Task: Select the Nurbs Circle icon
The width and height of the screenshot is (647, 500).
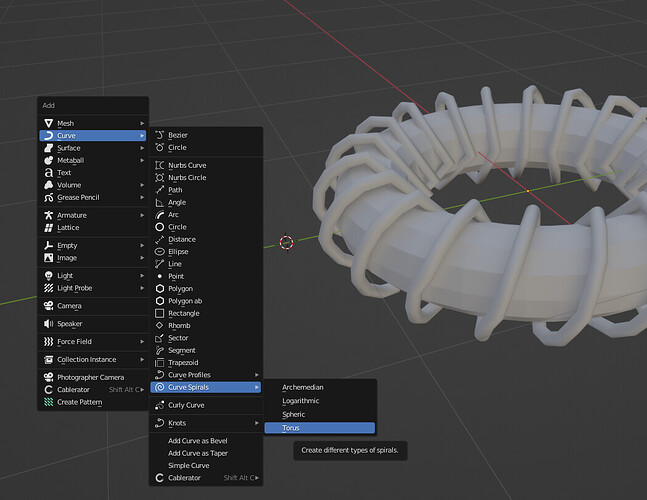Action: tap(159, 177)
